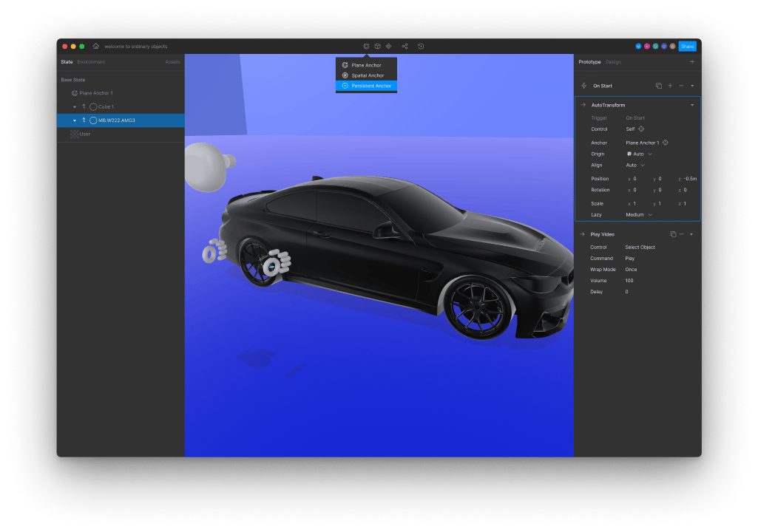Select Spatial Anchor menu option
Viewport: 758px width, 532px height.
pyautogui.click(x=368, y=75)
